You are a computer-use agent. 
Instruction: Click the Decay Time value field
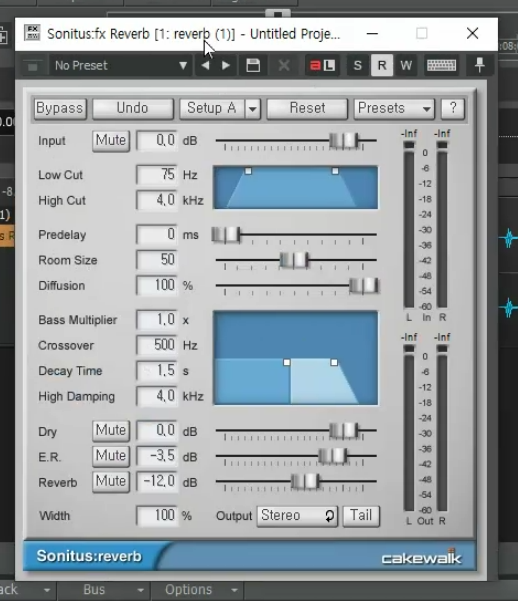point(157,371)
